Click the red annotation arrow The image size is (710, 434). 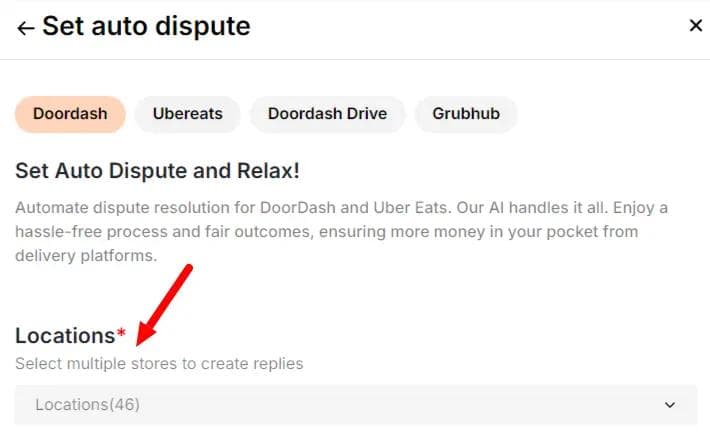click(x=164, y=305)
